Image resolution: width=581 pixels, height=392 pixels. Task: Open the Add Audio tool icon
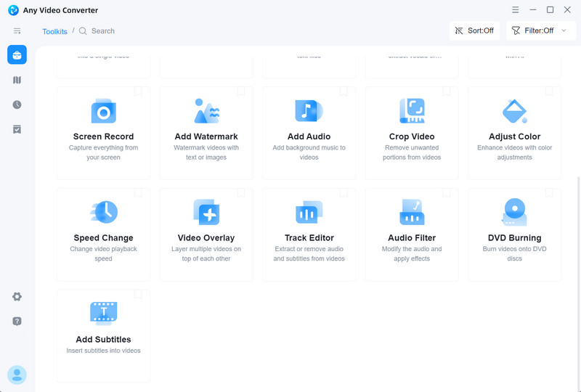click(309, 111)
